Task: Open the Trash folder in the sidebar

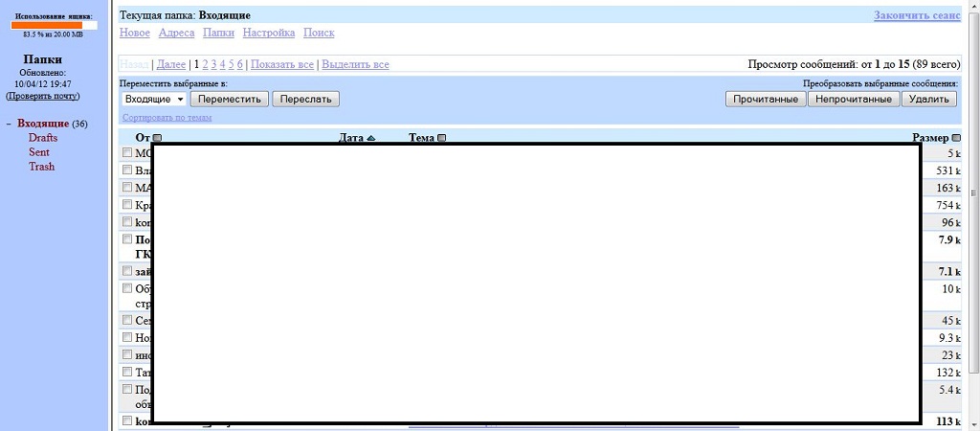Action: [x=41, y=167]
